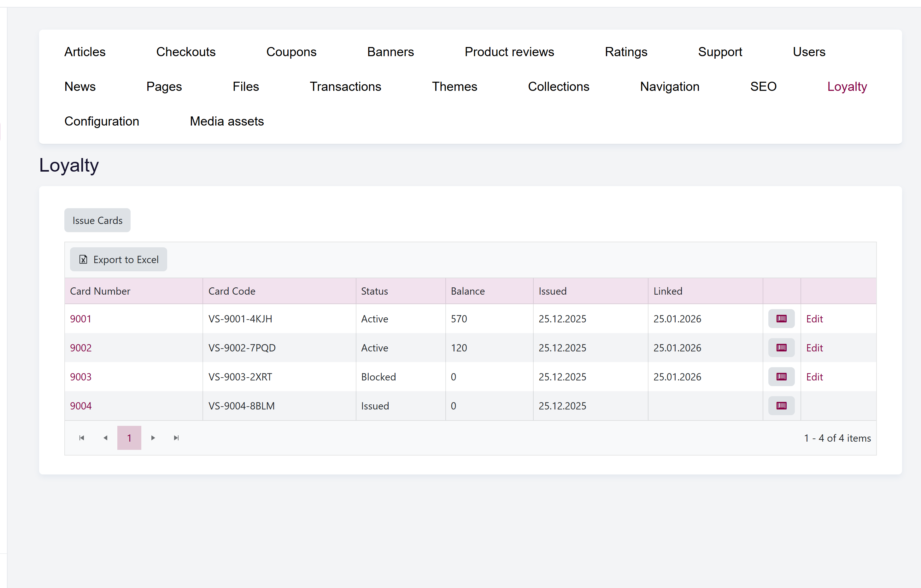Navigate to Collections
Image resolution: width=921 pixels, height=588 pixels.
click(x=559, y=86)
